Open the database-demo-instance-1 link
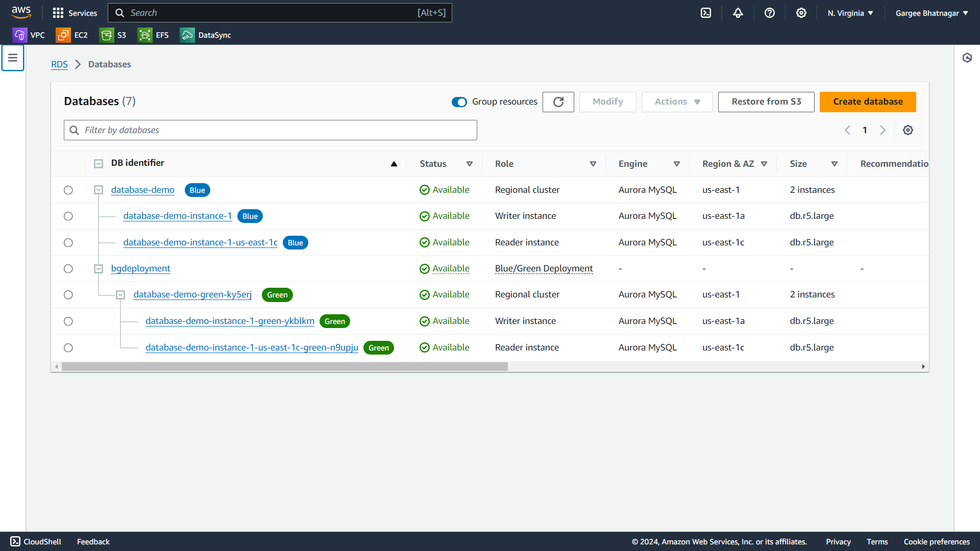 coord(177,216)
